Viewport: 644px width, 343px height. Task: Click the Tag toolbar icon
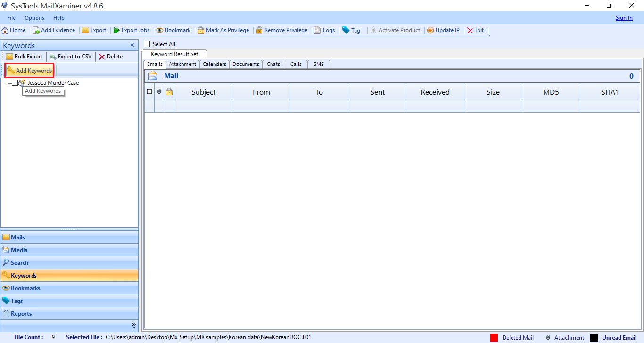346,30
